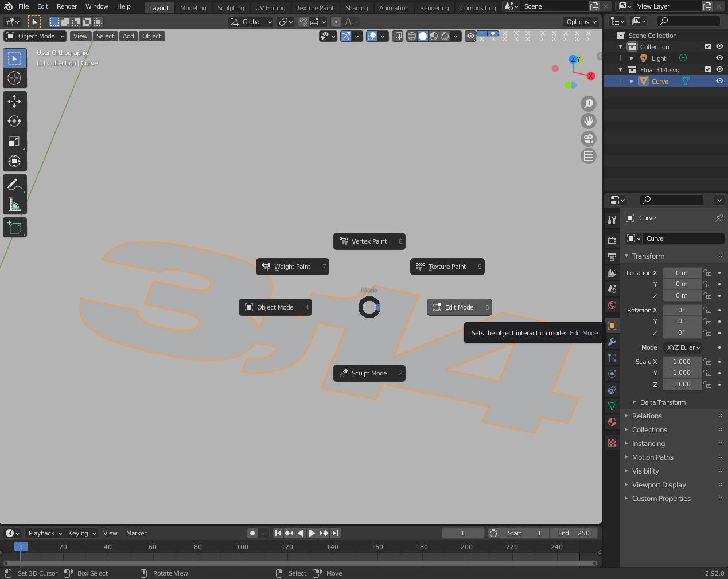
Task: Switch perspective/orthographic using the grid icon
Action: pyautogui.click(x=589, y=156)
